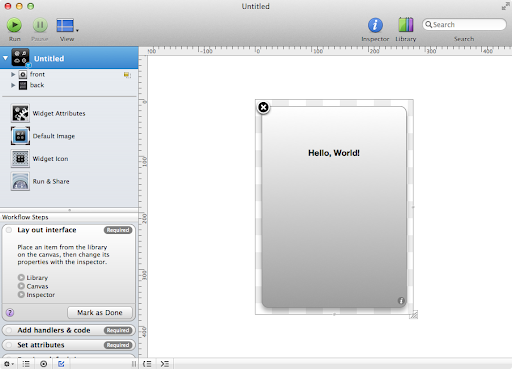Click the Widget Icon label text

50,159
